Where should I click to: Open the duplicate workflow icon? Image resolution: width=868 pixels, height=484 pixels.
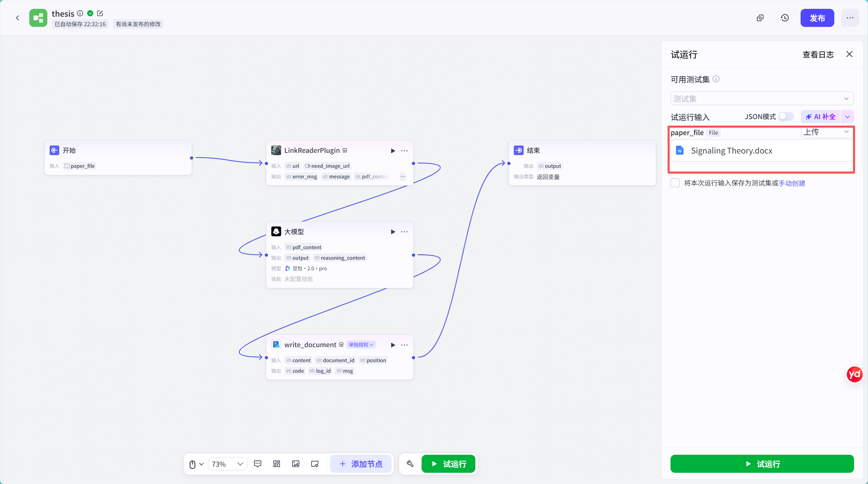point(760,18)
